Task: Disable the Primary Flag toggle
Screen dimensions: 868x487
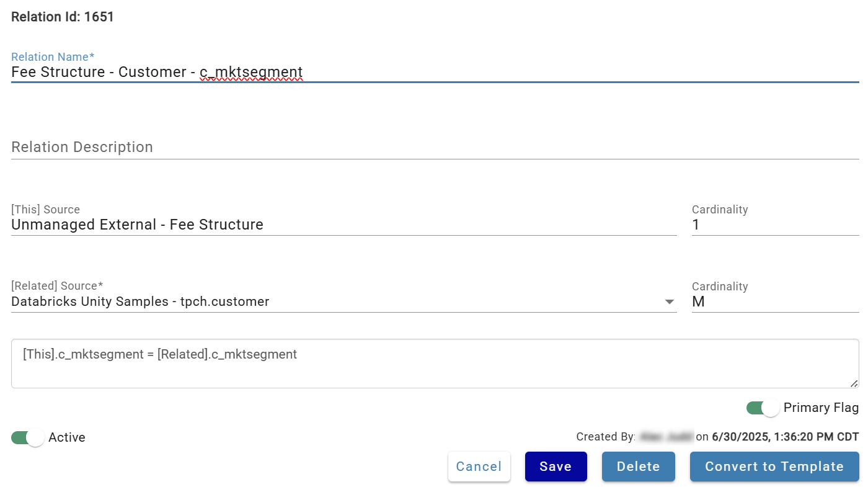Action: click(761, 408)
